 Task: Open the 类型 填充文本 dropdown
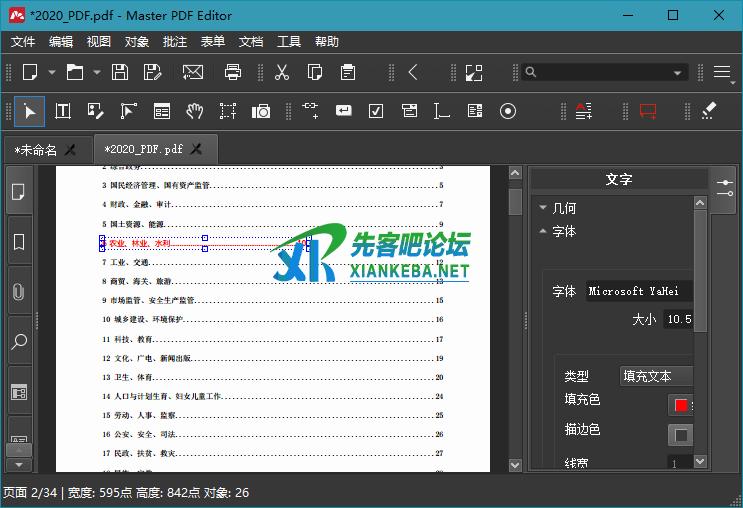656,376
